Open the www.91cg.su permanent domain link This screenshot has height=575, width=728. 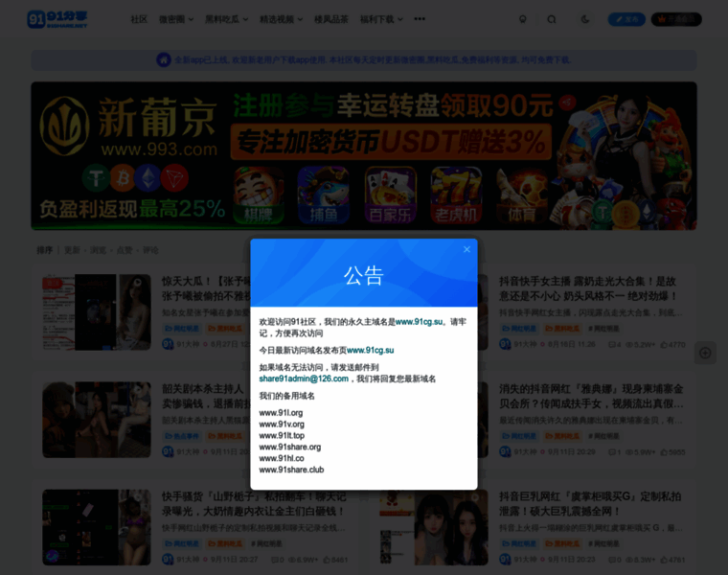click(x=419, y=322)
